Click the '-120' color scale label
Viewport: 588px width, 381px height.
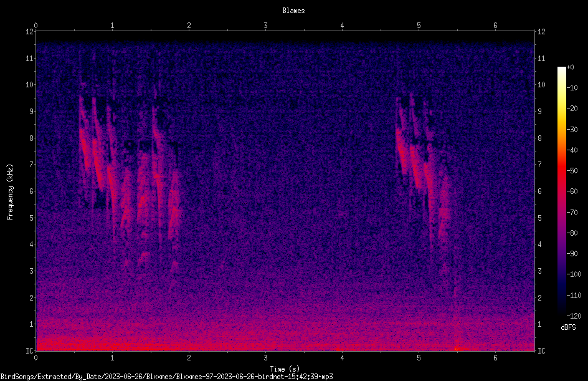click(x=574, y=316)
